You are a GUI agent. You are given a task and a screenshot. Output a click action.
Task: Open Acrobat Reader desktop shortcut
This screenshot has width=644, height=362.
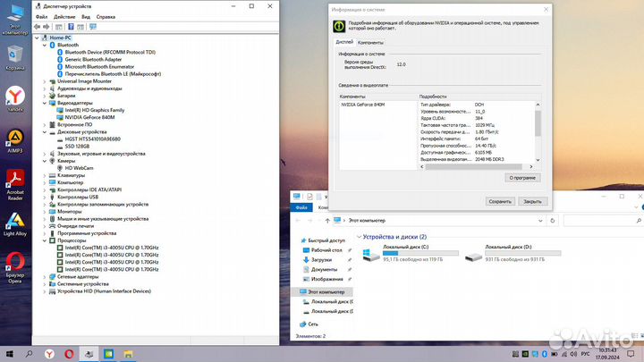[15, 185]
